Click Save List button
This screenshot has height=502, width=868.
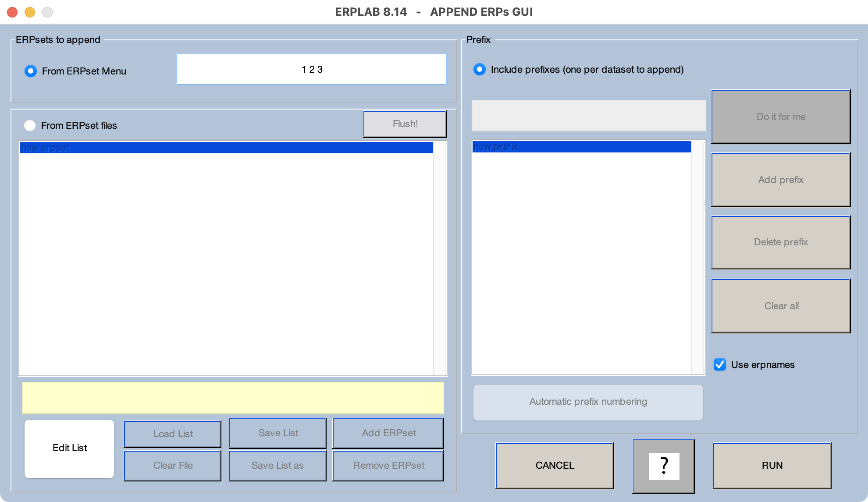coord(278,433)
